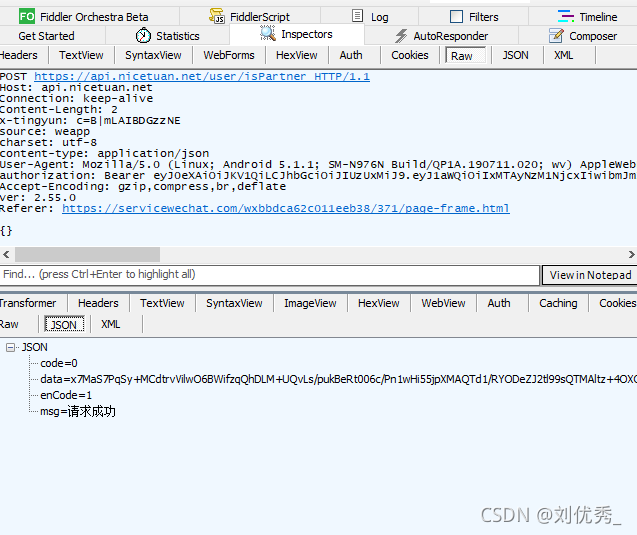Viewport: 637px width, 535px height.
Task: Select response SyntaxView inspector tab
Action: [x=234, y=303]
